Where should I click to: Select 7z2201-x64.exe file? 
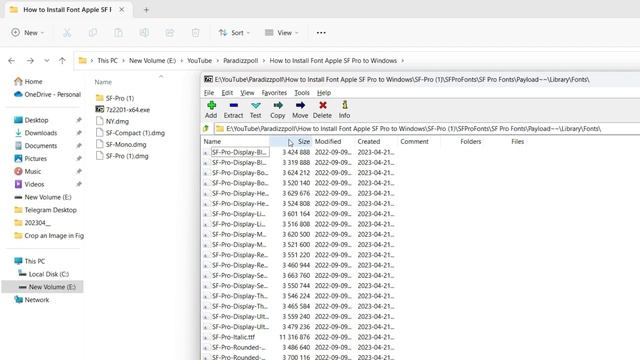(123, 109)
